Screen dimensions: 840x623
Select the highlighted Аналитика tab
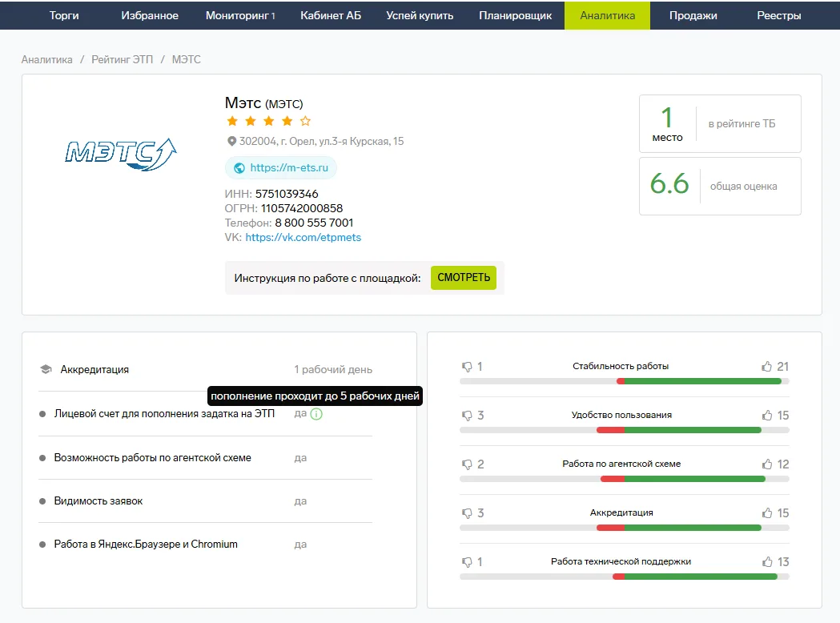608,15
